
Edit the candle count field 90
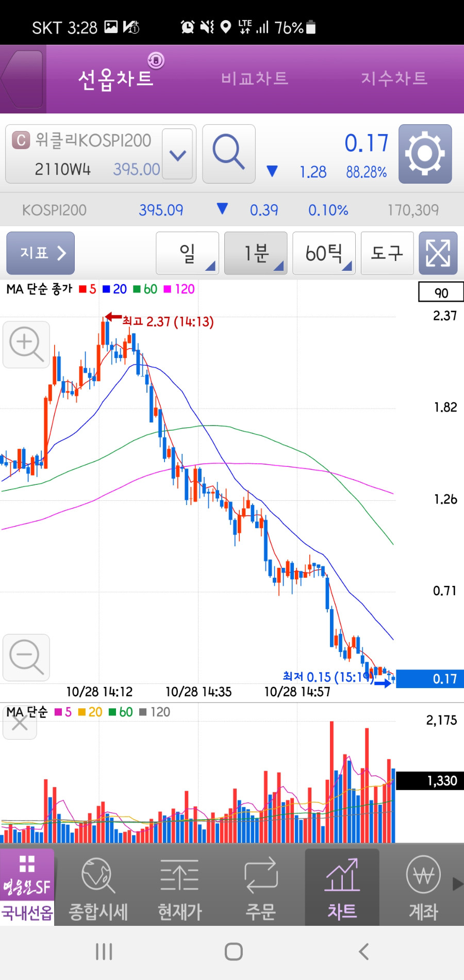coord(441,292)
